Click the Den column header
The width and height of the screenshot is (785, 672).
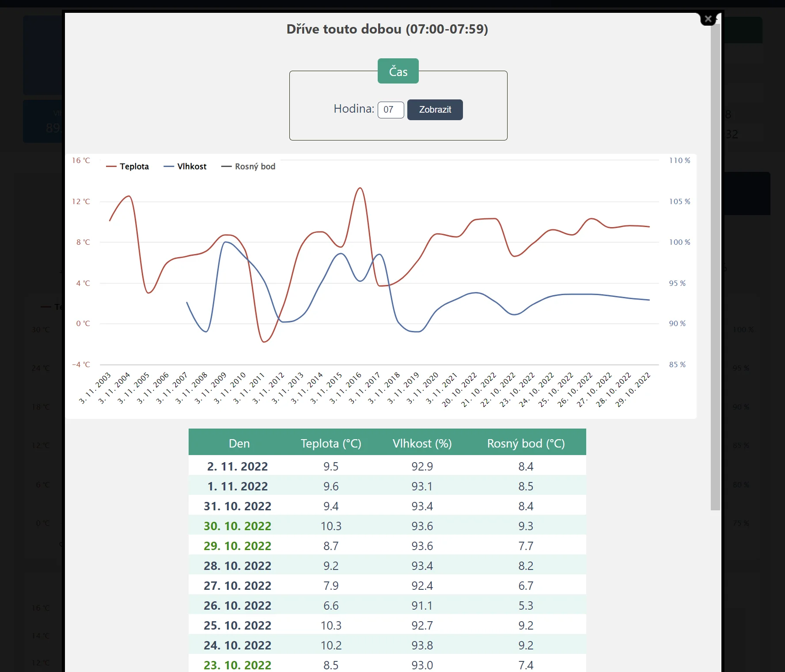239,444
